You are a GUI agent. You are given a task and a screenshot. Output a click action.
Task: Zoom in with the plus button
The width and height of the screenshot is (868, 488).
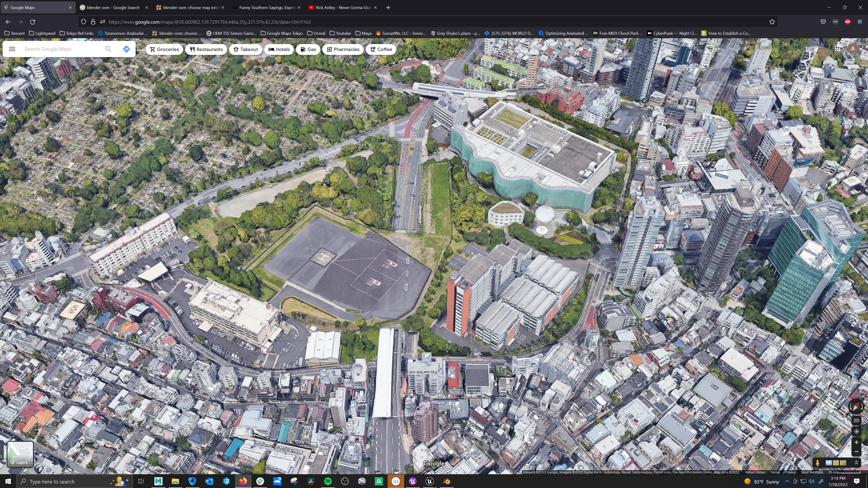(856, 442)
